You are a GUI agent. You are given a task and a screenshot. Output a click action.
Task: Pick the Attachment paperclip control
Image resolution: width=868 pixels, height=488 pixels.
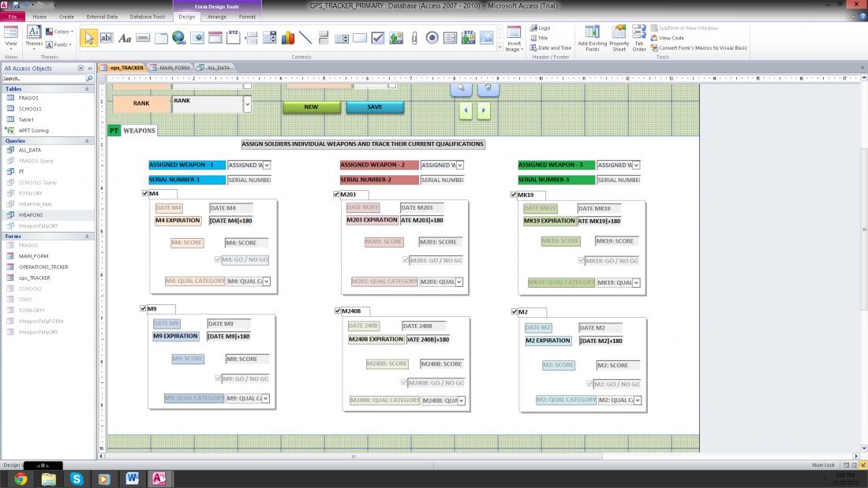(x=414, y=38)
